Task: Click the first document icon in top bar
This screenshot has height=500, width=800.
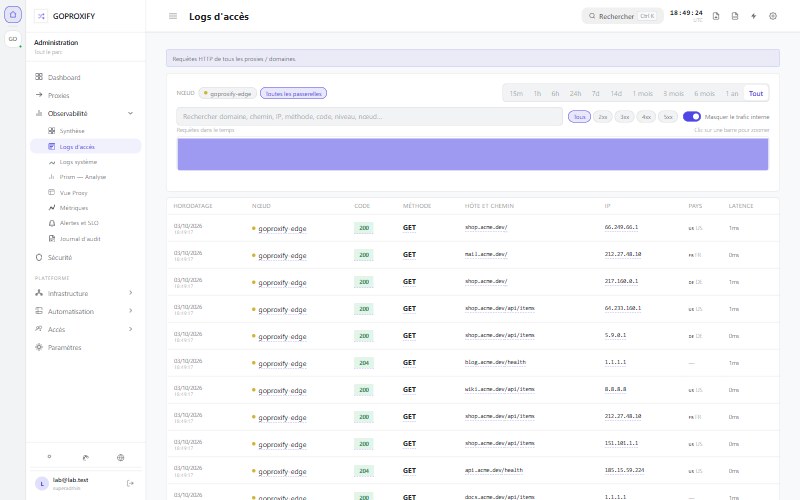Action: point(716,16)
